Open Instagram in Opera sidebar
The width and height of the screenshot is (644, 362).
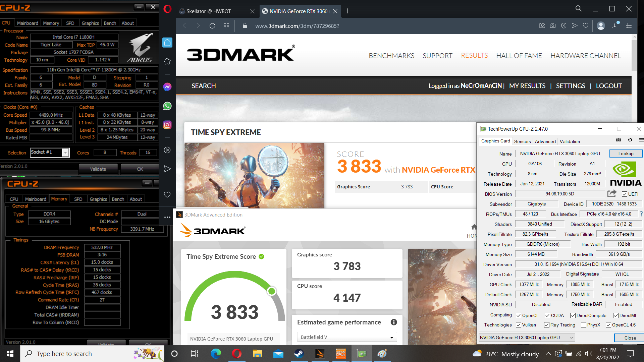[x=167, y=125]
